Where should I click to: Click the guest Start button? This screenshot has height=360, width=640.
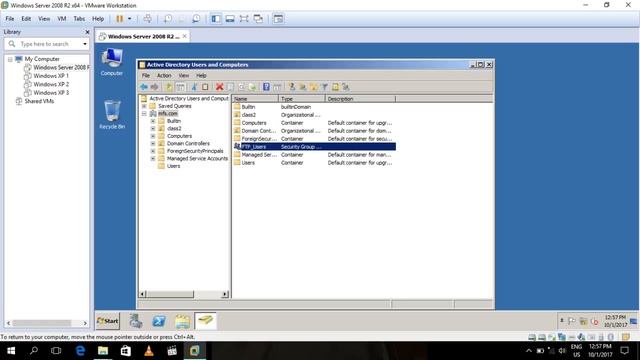pyautogui.click(x=108, y=321)
